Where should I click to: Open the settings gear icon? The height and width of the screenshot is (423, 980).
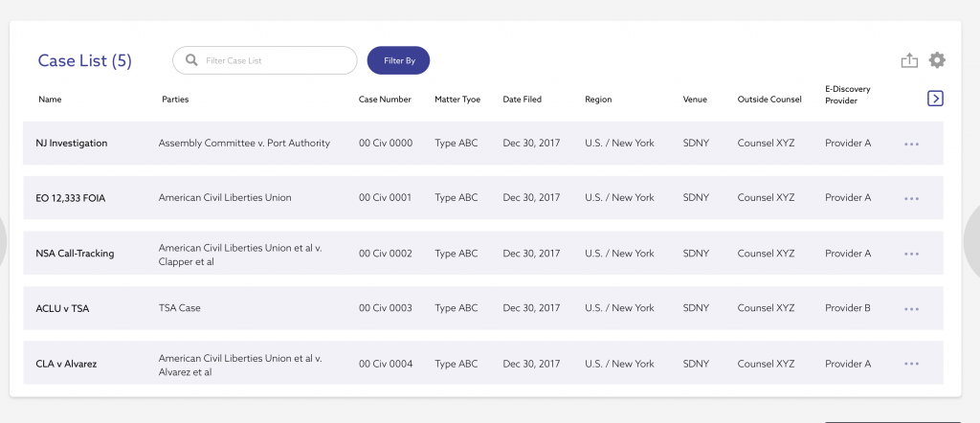(937, 60)
